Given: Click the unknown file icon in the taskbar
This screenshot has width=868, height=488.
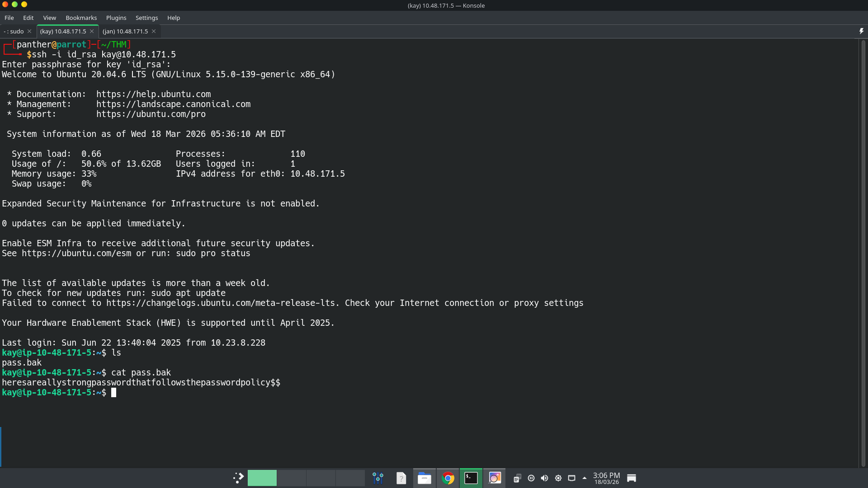Looking at the screenshot, I should click(x=401, y=478).
